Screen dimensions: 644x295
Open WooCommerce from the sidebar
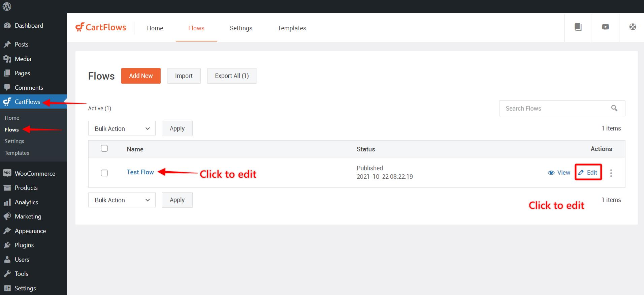pos(35,173)
